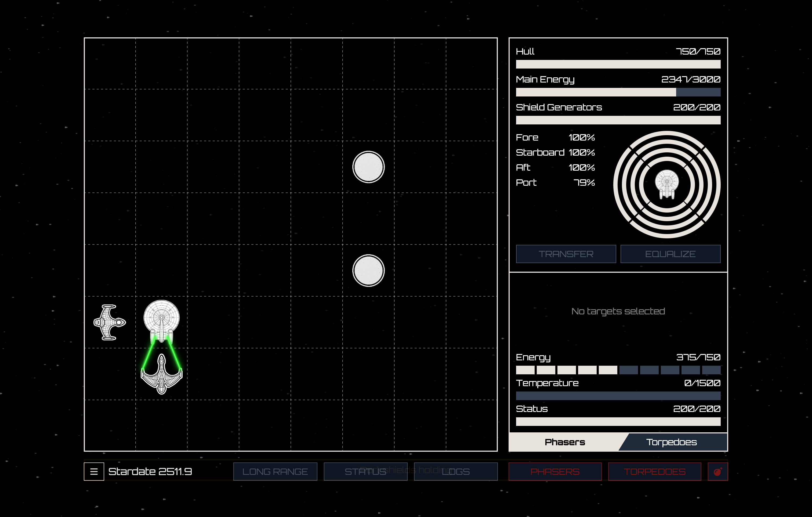
Task: Click the ship icon inside shield rings
Action: 667,184
